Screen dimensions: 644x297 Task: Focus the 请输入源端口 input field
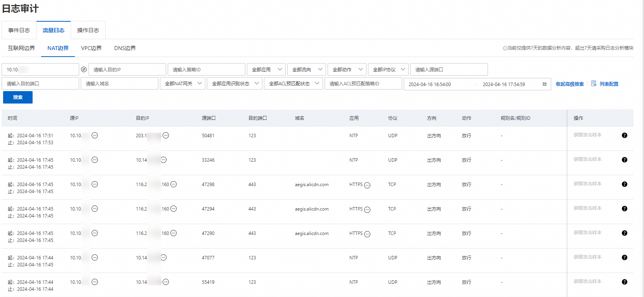tap(449, 69)
